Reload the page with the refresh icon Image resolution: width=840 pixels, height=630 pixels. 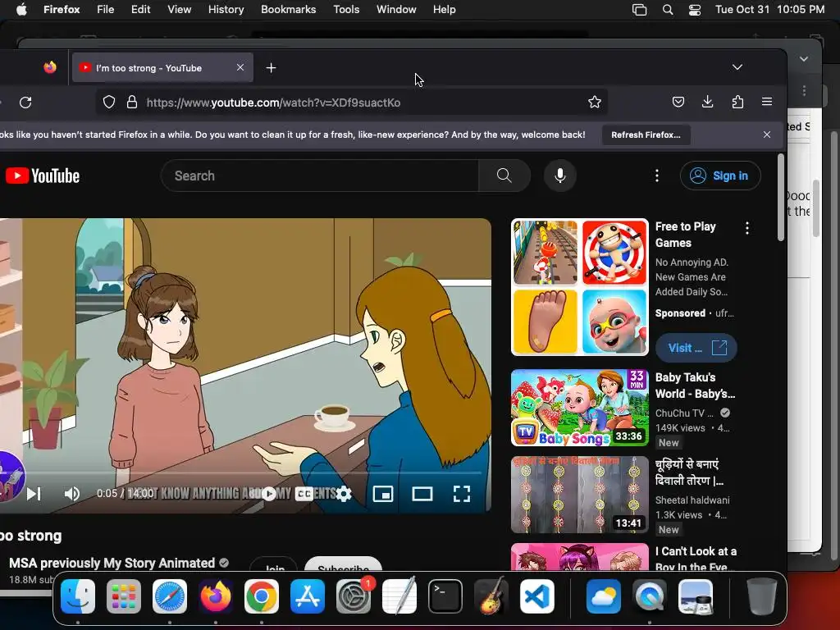point(25,103)
